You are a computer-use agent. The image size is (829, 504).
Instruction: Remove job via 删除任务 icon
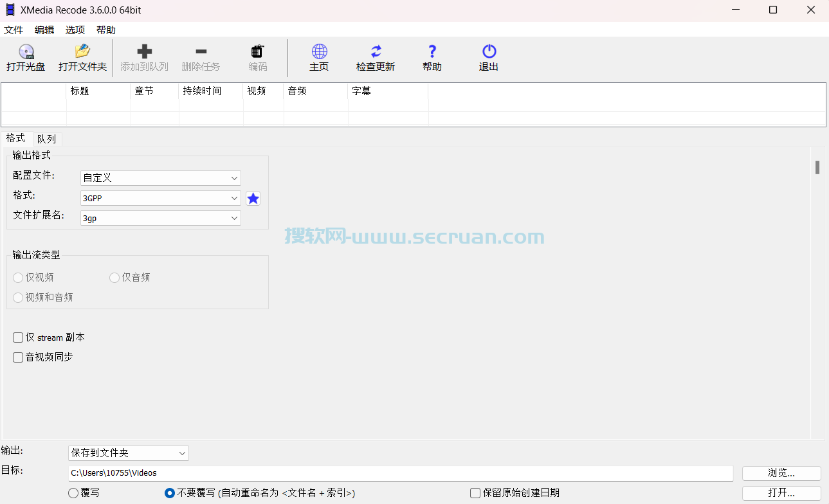pyautogui.click(x=201, y=51)
